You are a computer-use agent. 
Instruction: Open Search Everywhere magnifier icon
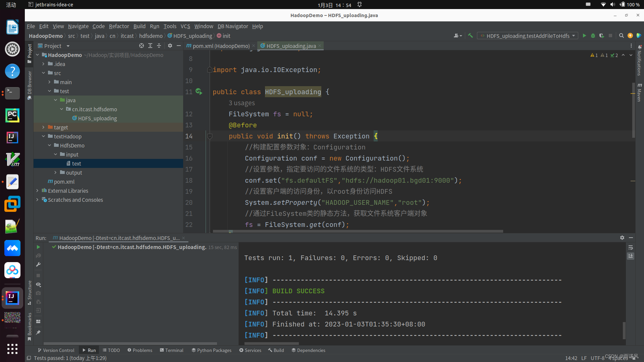click(621, 36)
